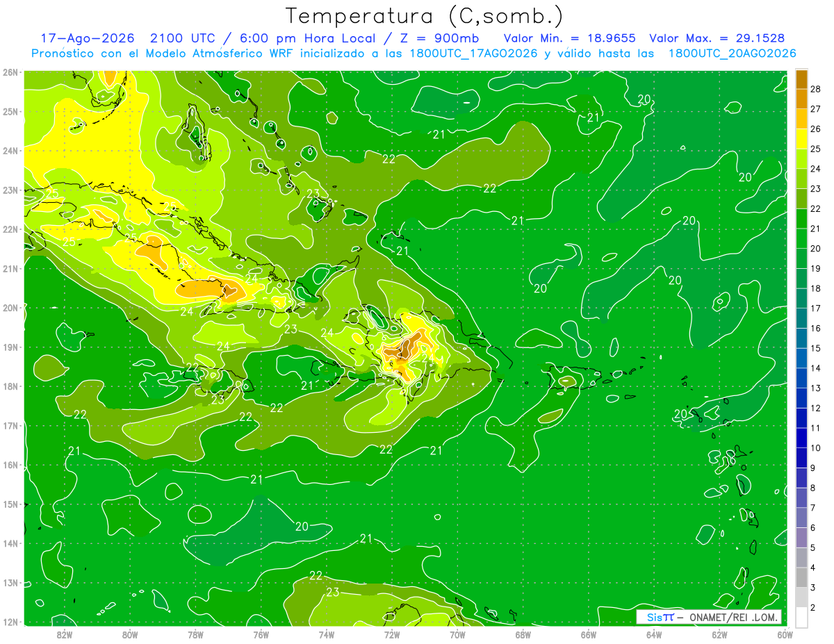Click the 74W longitude axis label
Viewport: 834px width, 644px height.
(326, 634)
